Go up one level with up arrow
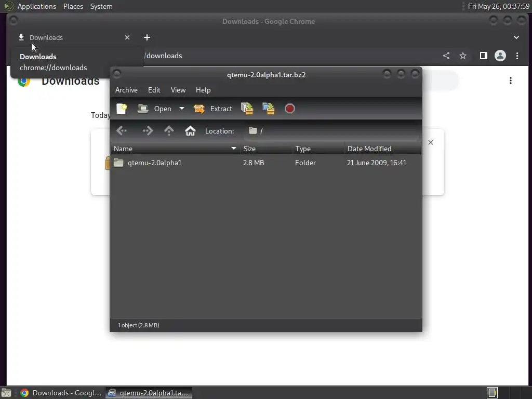The image size is (532, 399). click(x=169, y=130)
